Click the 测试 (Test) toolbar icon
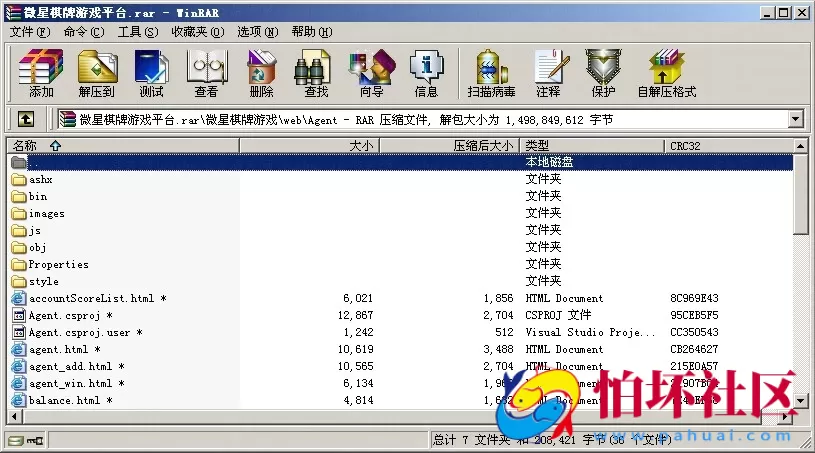The image size is (815, 453). 151,73
